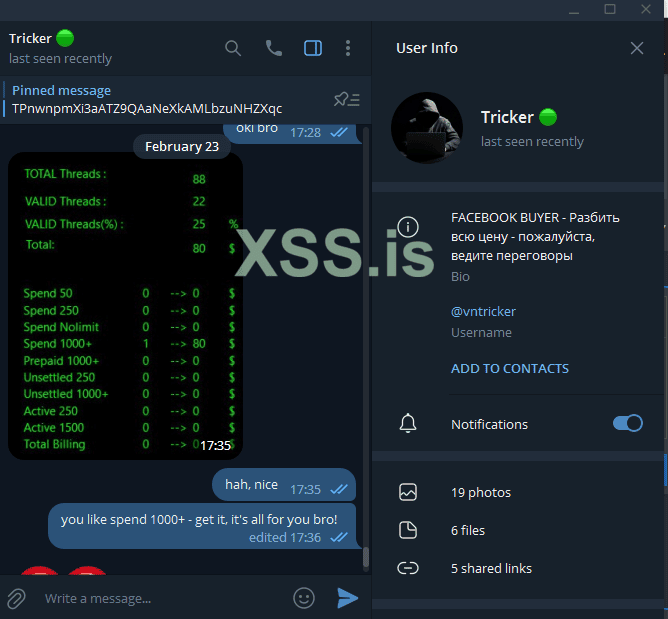
Task: Click the files document icon
Action: click(408, 530)
